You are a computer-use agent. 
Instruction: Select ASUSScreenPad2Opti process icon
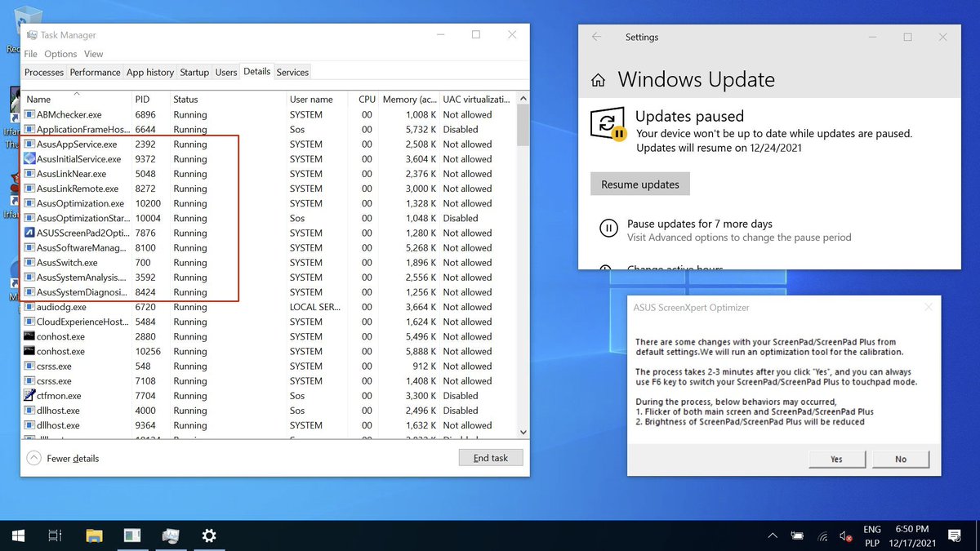click(x=30, y=233)
